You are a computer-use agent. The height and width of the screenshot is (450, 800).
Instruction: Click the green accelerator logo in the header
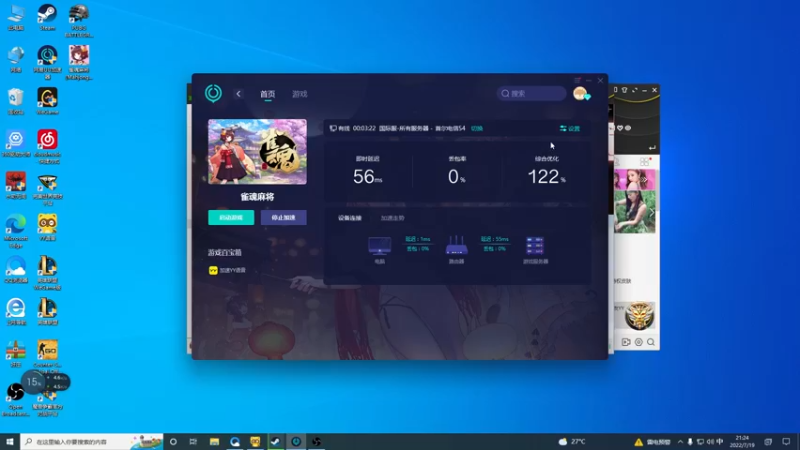coord(213,93)
